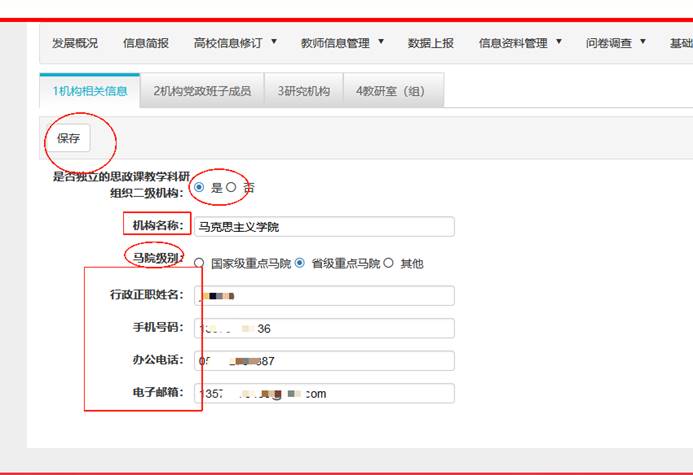Open the 发展概况 menu item
This screenshot has width=693, height=475.
(75, 43)
